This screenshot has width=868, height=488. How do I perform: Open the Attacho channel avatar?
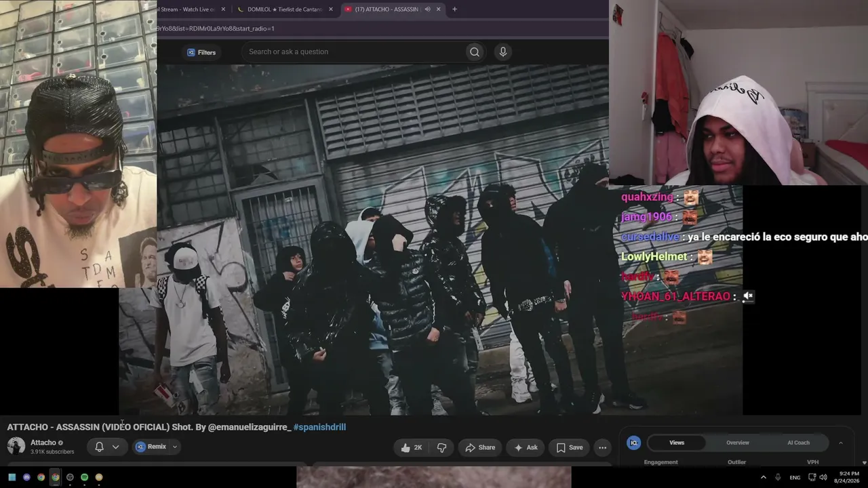(16, 446)
